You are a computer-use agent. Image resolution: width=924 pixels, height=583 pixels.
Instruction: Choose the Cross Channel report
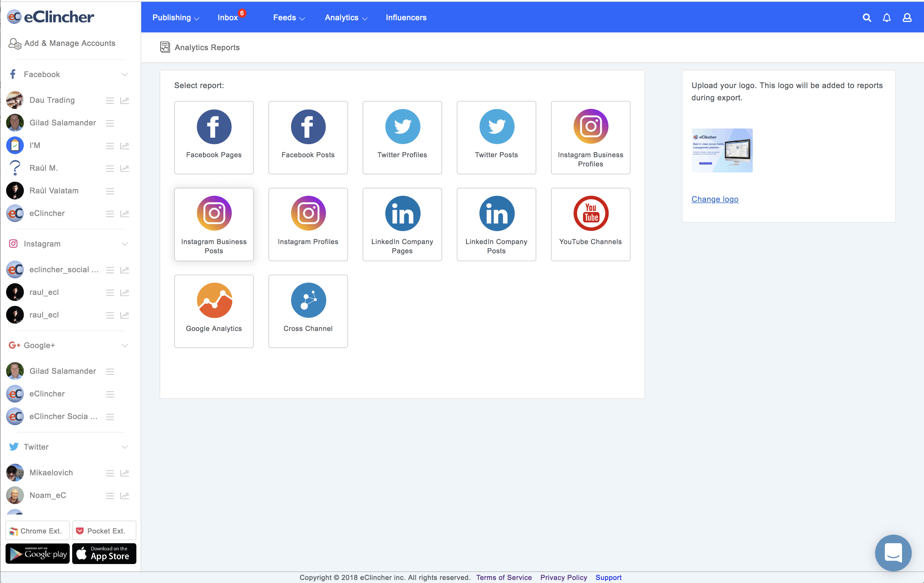(308, 311)
